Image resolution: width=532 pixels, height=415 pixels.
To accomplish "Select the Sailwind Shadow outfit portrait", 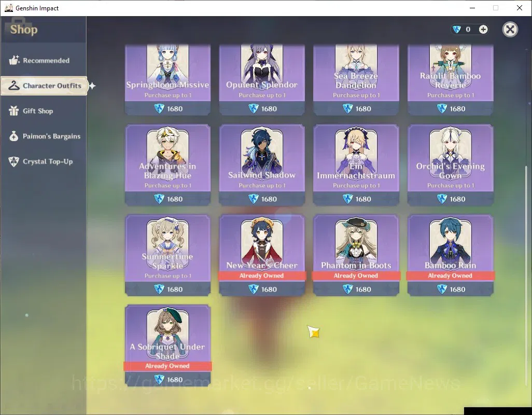I will pos(261,153).
